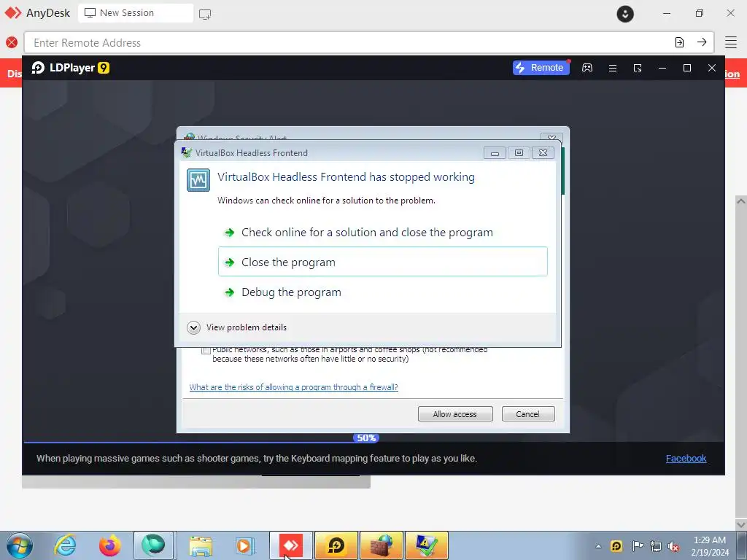
Task: Choose Debug the program option
Action: pyautogui.click(x=382, y=292)
